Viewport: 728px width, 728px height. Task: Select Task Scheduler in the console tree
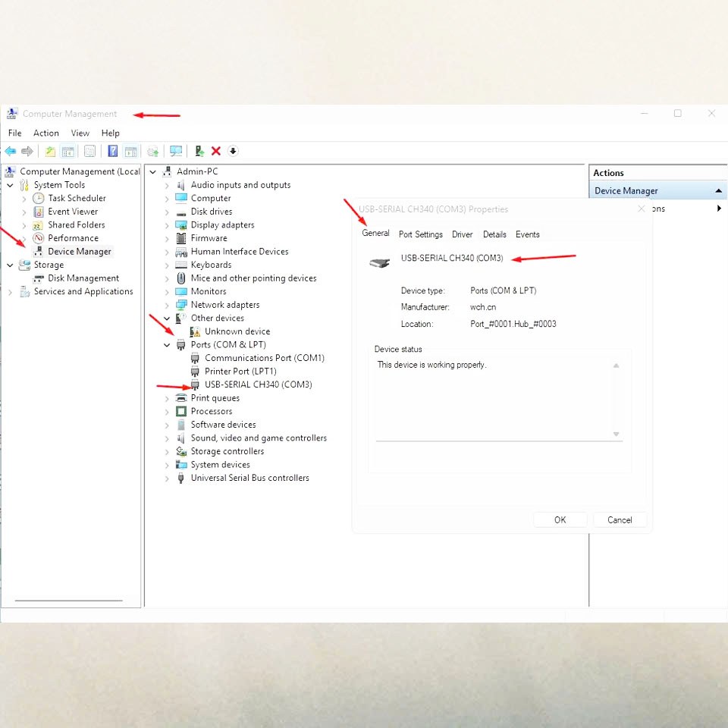(x=77, y=198)
